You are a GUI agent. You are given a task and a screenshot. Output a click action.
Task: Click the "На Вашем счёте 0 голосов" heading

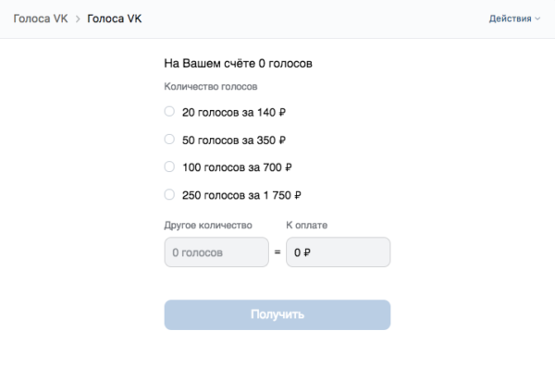[238, 64]
